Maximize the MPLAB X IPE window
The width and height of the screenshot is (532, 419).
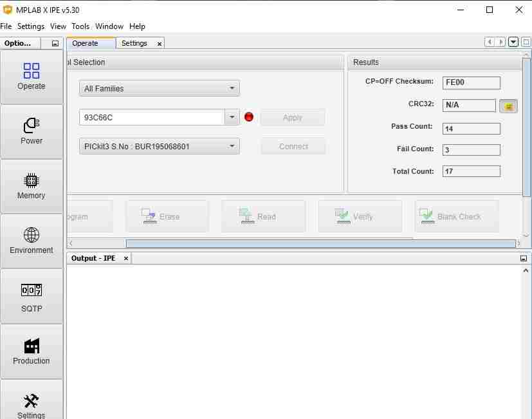click(x=490, y=10)
